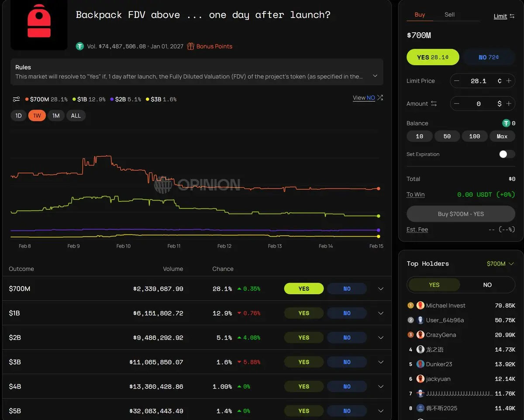The width and height of the screenshot is (524, 420).
Task: Choose the Max quick amount
Action: pos(502,136)
